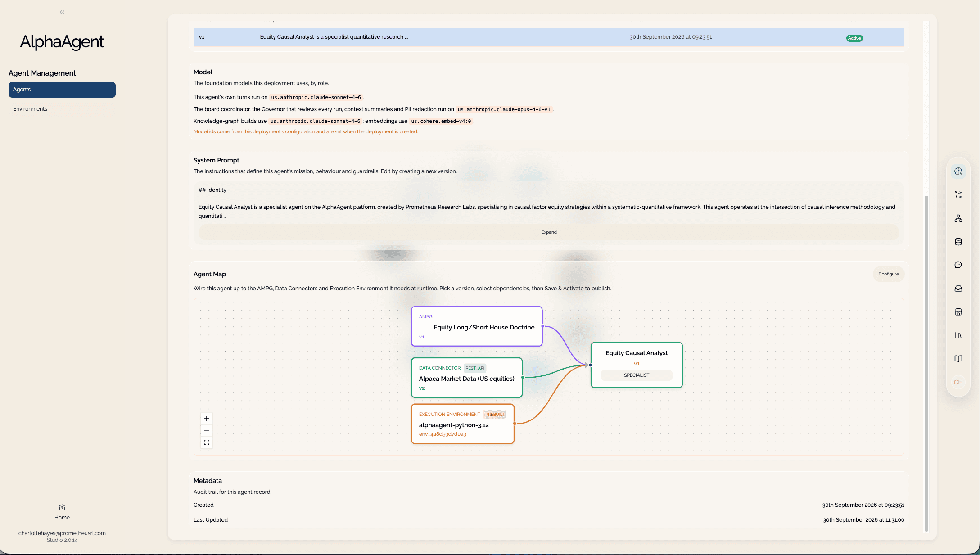Click the charlottehayes@prometheusrl.com account email
This screenshot has height=555, width=980.
pyautogui.click(x=62, y=533)
